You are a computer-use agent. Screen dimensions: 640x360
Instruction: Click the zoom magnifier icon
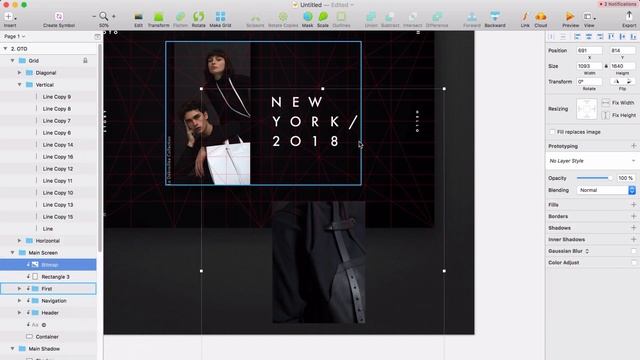point(104,16)
